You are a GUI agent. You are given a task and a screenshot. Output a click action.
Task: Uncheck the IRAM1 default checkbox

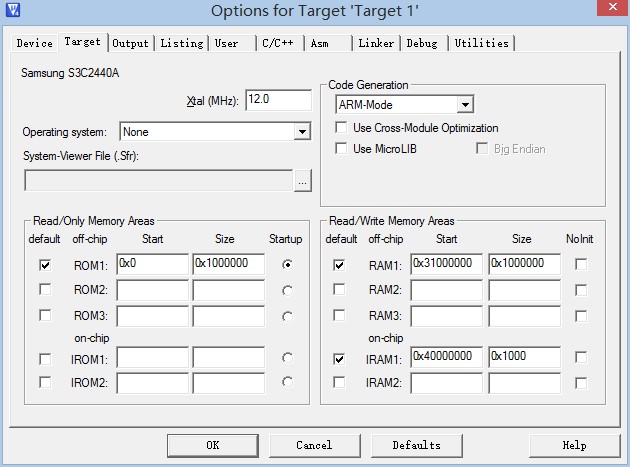(339, 358)
